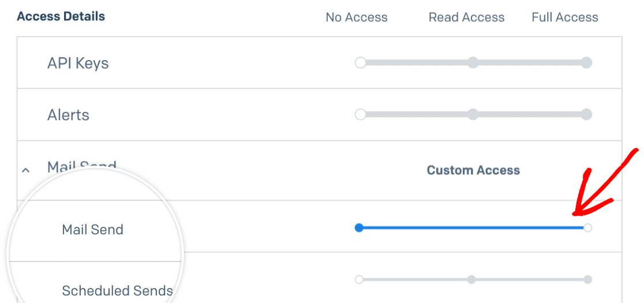Set Mail Send sub-permission to No Access
The width and height of the screenshot is (644, 303).
coord(359,227)
